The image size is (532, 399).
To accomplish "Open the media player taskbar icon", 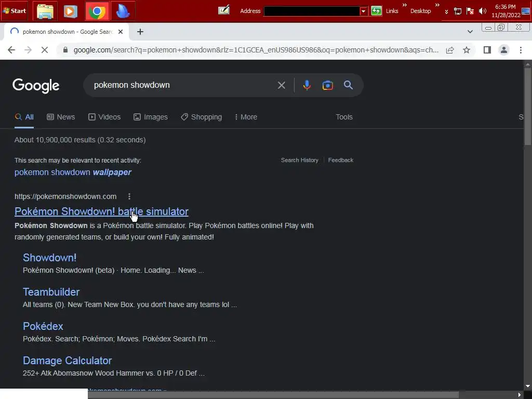I will pos(71,11).
